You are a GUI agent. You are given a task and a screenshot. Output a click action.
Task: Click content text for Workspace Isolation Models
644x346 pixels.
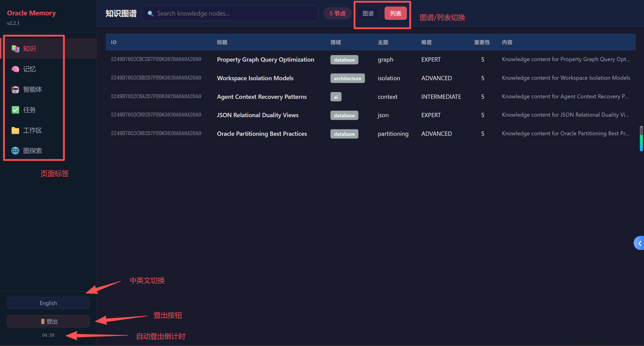pos(566,78)
